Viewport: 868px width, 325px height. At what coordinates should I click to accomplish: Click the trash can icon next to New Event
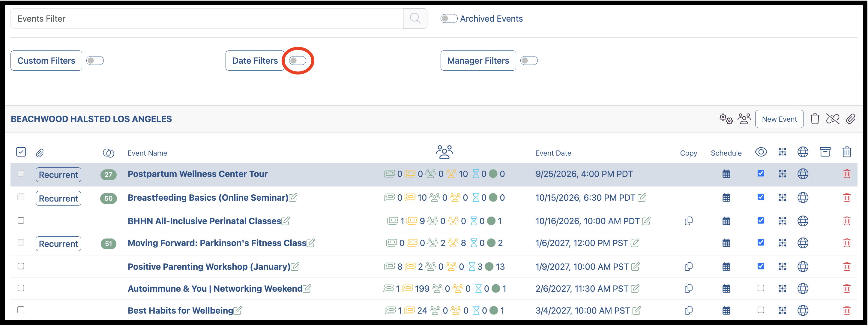tap(815, 119)
